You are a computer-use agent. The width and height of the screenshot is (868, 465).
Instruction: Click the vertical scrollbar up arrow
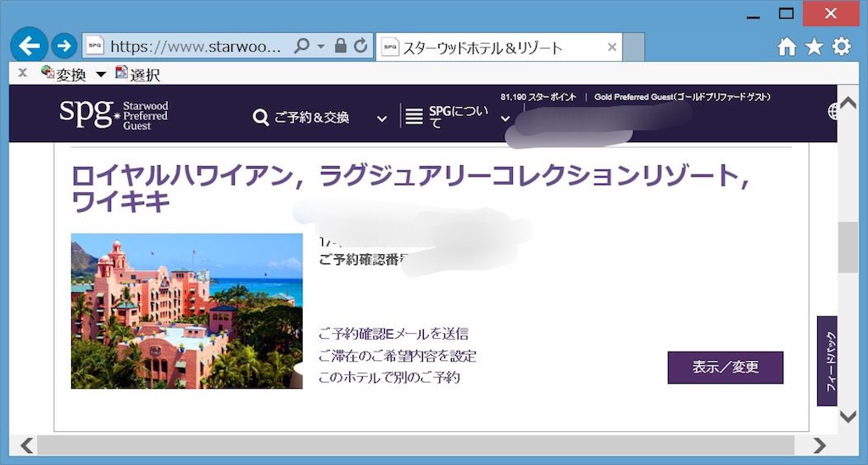coord(848,102)
